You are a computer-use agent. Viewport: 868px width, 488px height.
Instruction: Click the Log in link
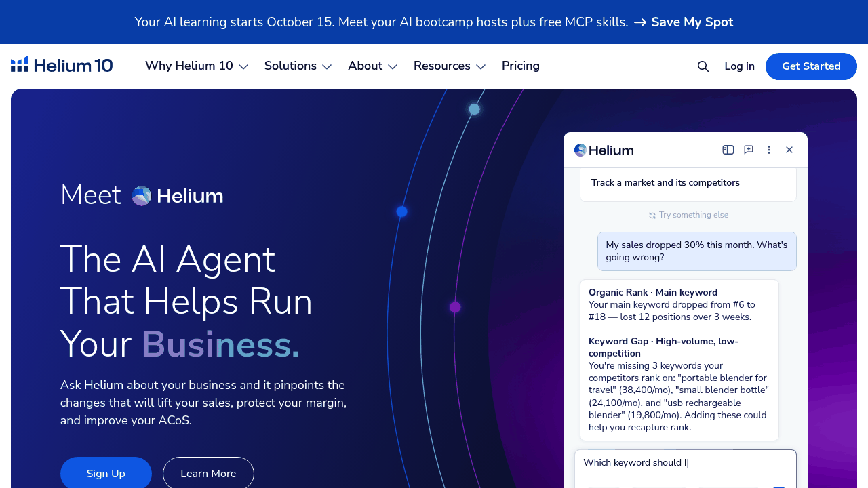pyautogui.click(x=739, y=66)
